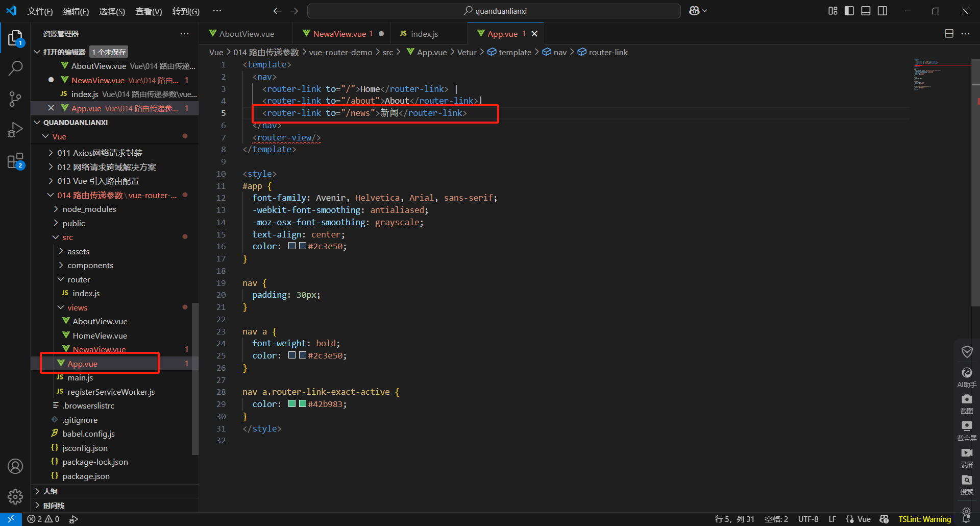Toggle primary side bar visibility
Image resolution: width=980 pixels, height=526 pixels.
coord(849,11)
